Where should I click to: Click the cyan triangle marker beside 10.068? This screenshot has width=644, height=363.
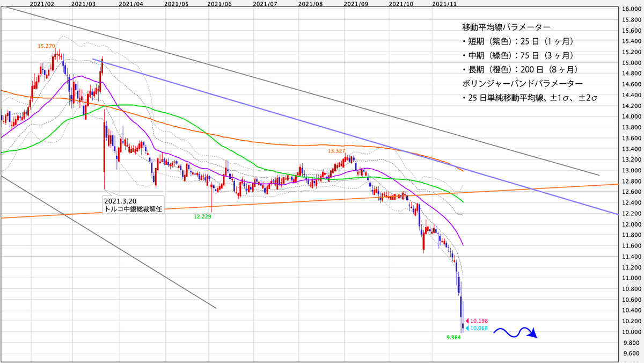pyautogui.click(x=467, y=328)
